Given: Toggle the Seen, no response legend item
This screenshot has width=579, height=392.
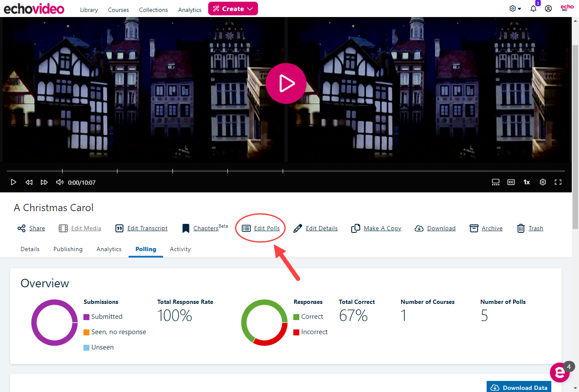Looking at the screenshot, I should (115, 332).
